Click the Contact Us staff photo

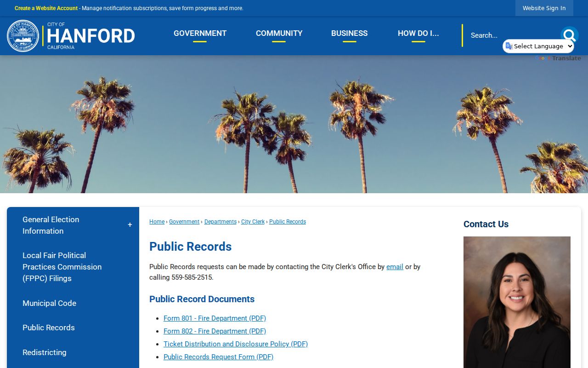[x=517, y=302]
